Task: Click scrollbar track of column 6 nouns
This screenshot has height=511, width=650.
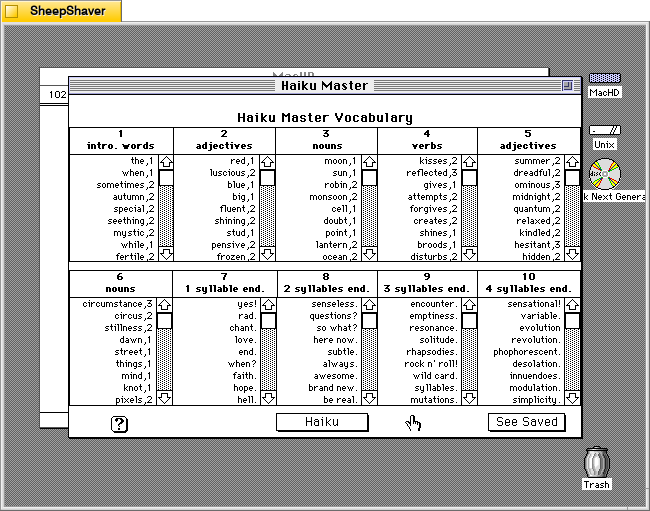Action: (165, 360)
